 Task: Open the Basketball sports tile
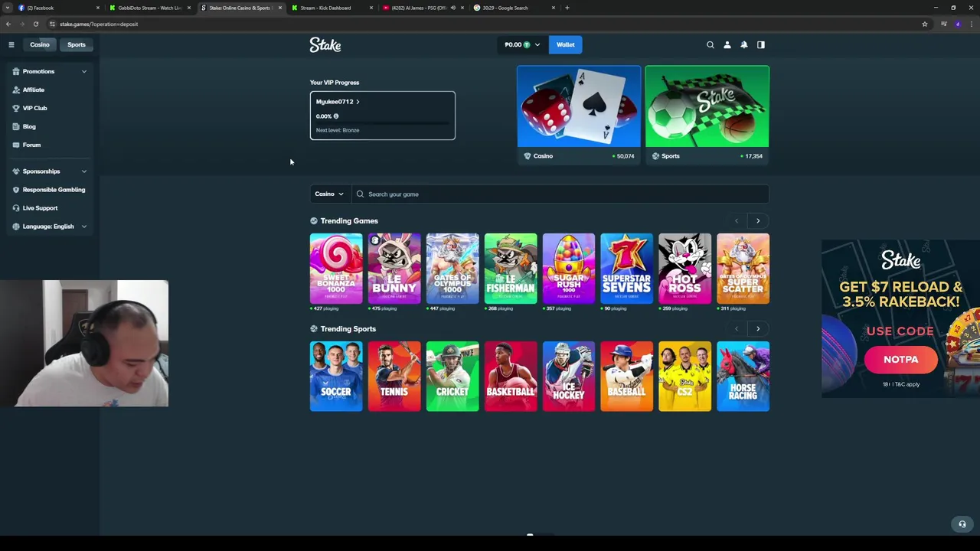pos(511,377)
